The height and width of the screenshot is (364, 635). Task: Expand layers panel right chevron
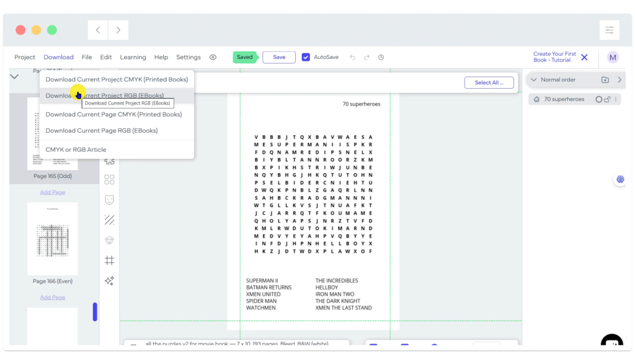coord(619,80)
